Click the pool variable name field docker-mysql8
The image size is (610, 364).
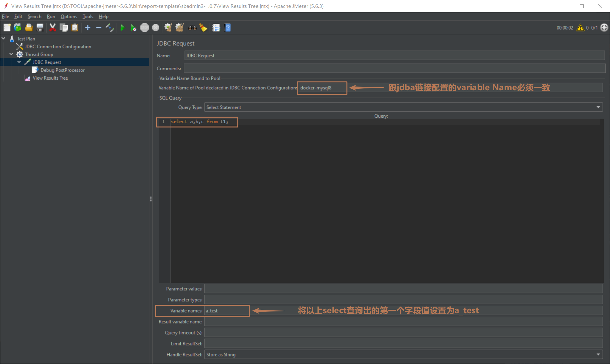pos(450,88)
